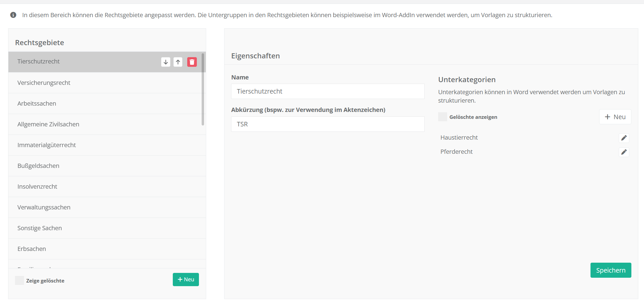Select Bußgeldsachen in the list
Screen dimensions: 644x306
click(x=38, y=166)
